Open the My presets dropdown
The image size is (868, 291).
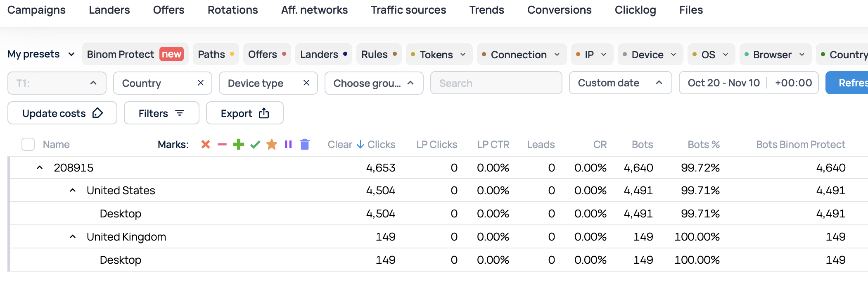click(x=41, y=54)
